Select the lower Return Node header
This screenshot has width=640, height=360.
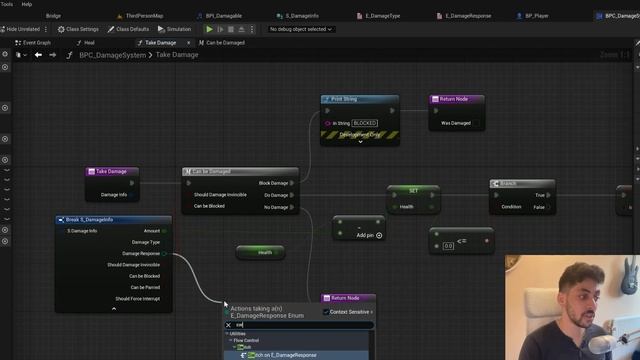click(x=348, y=298)
